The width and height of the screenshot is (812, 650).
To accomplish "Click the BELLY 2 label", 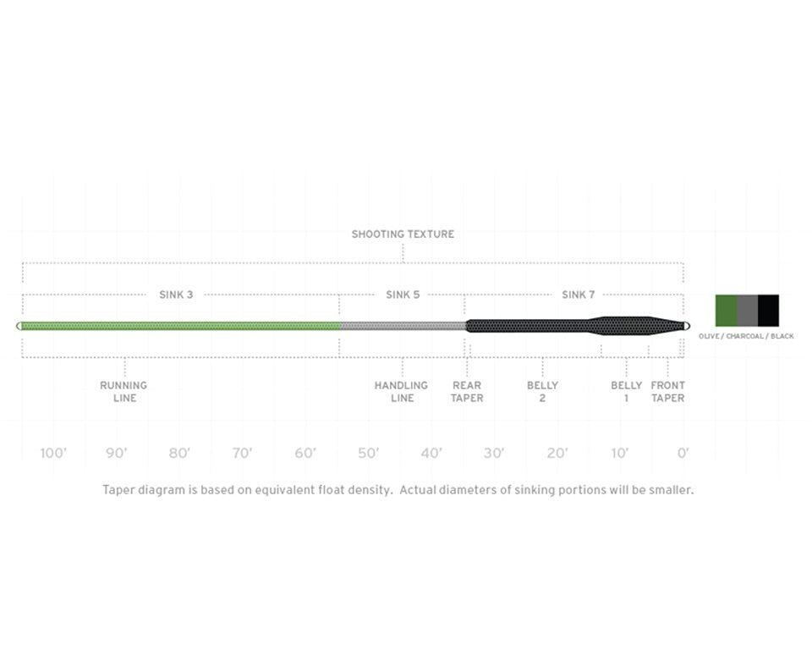I will 542,391.
